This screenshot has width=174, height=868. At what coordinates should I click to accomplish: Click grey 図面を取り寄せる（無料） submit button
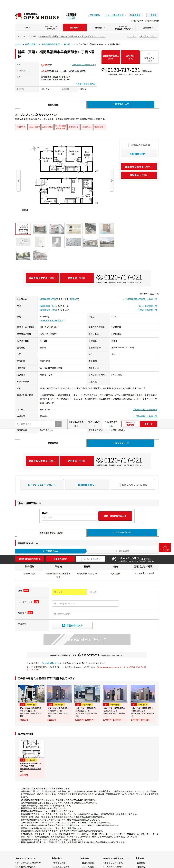coord(87,640)
